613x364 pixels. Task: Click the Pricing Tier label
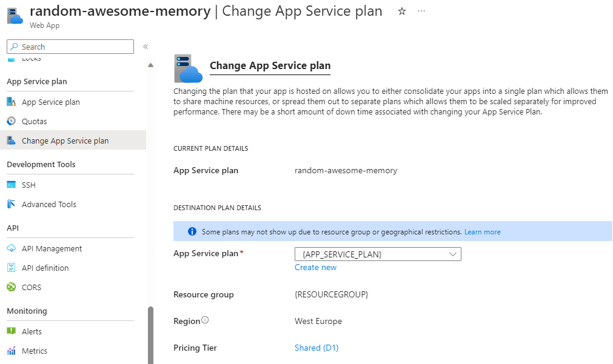click(x=195, y=348)
